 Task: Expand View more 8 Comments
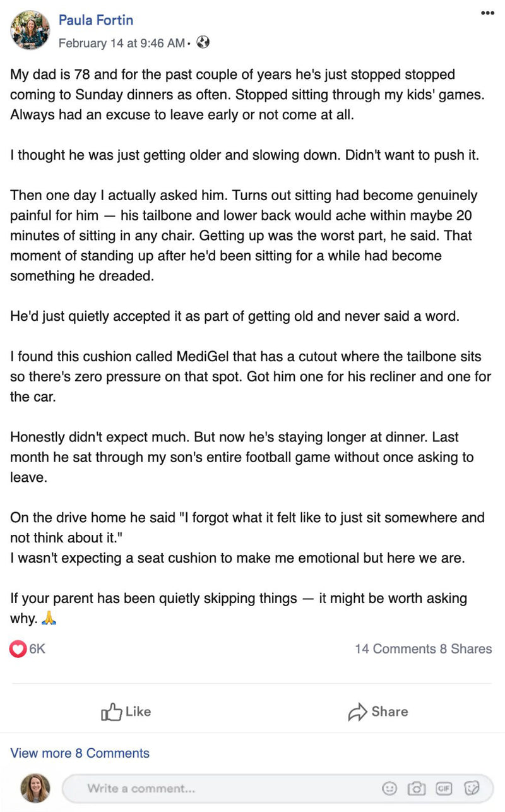[x=80, y=753]
